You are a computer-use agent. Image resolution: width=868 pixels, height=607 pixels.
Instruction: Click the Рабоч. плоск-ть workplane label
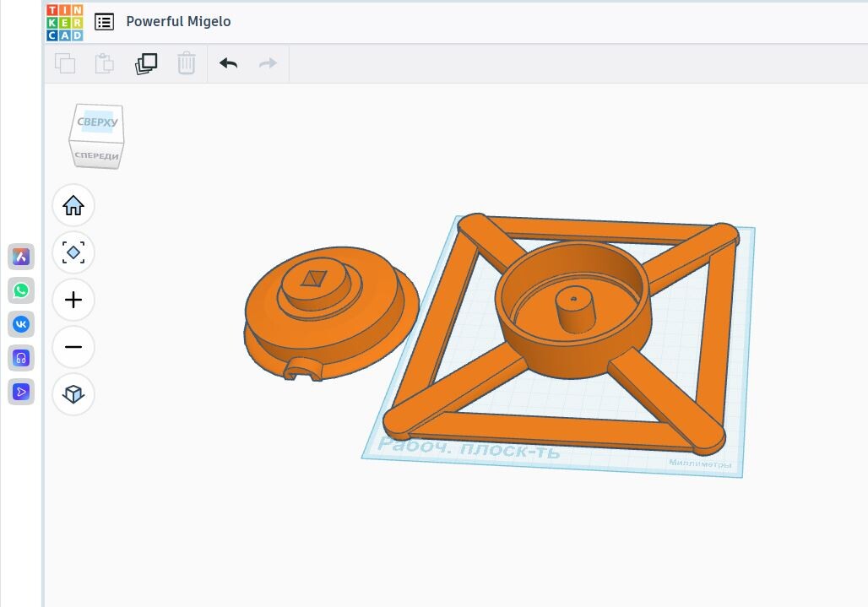point(469,448)
